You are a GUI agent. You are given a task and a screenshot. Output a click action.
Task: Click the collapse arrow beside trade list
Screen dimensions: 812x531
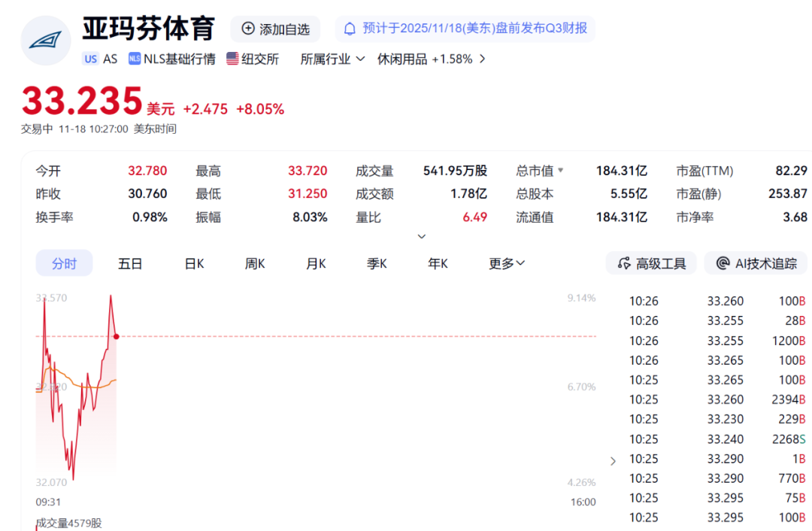613,460
